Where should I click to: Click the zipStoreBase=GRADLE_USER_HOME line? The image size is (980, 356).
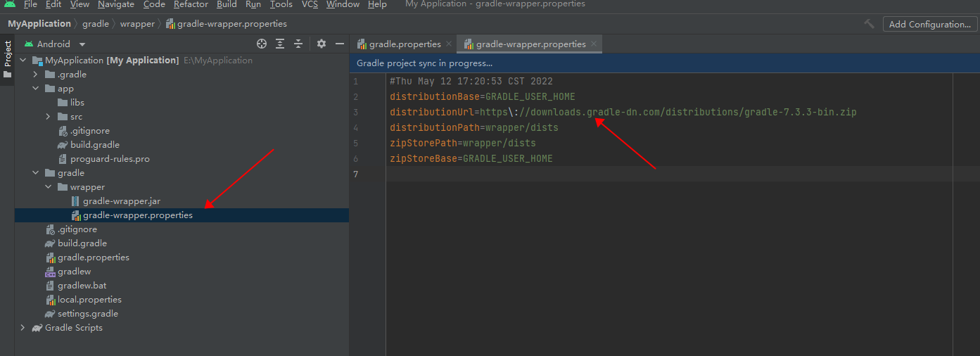pyautogui.click(x=471, y=158)
